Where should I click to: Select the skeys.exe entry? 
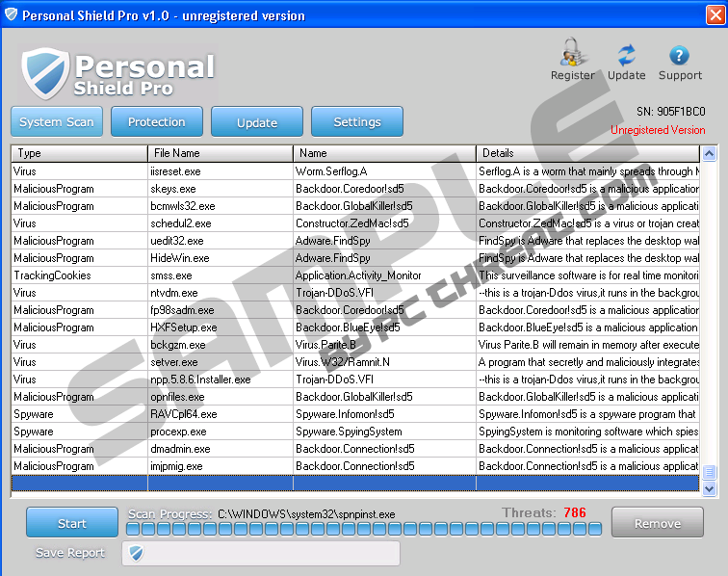(x=355, y=189)
